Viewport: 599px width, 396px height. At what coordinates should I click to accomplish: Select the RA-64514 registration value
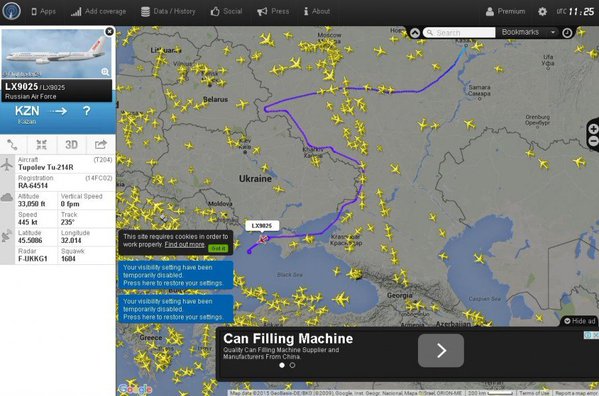click(33, 186)
